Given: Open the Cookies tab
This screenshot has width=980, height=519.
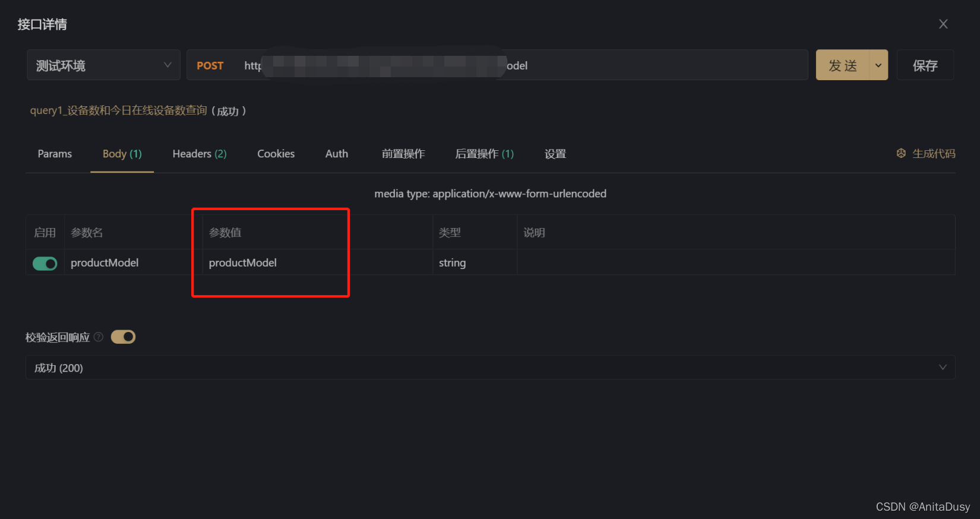Looking at the screenshot, I should coord(276,154).
